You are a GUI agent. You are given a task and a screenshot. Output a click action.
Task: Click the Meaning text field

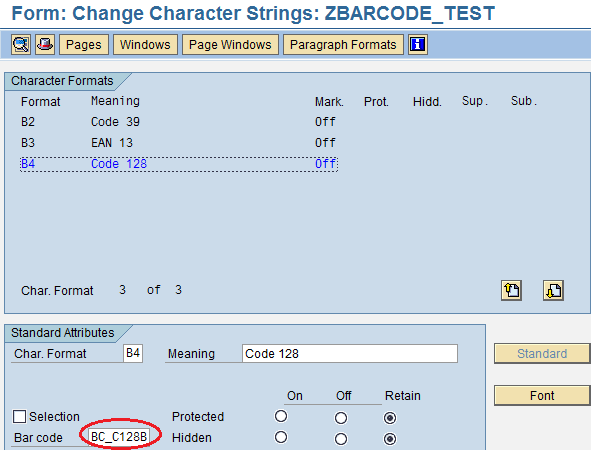pyautogui.click(x=350, y=354)
